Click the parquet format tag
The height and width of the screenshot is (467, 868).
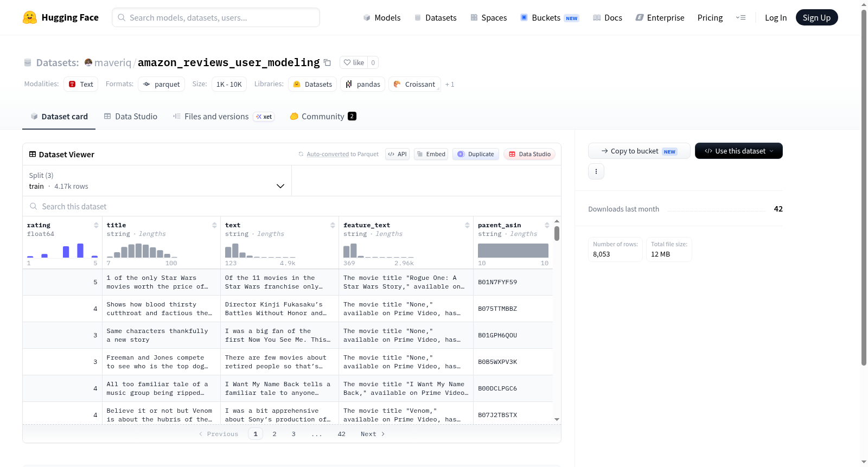(x=161, y=84)
